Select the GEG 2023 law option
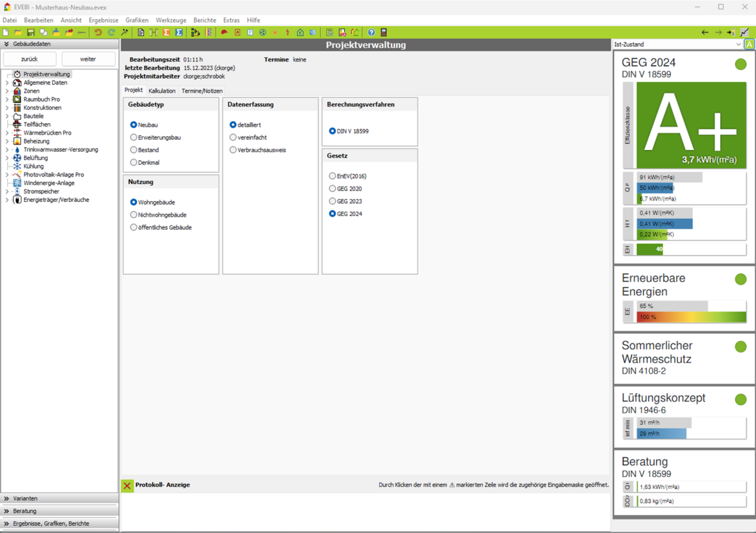Screen dimensions: 756x533 click(332, 201)
